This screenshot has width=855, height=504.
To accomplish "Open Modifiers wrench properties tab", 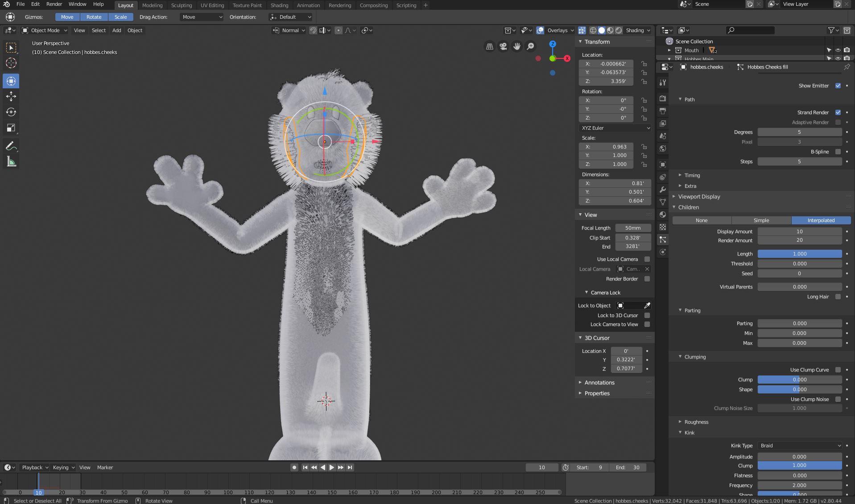I will (x=663, y=190).
